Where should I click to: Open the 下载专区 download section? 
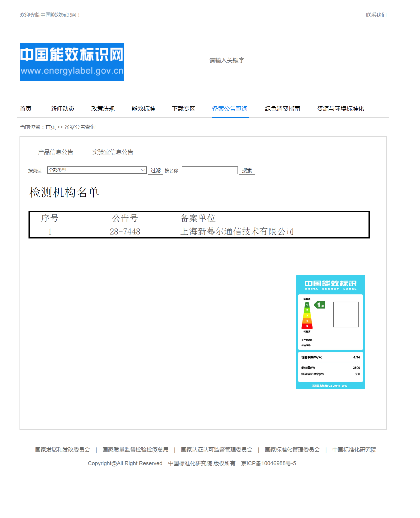point(184,109)
